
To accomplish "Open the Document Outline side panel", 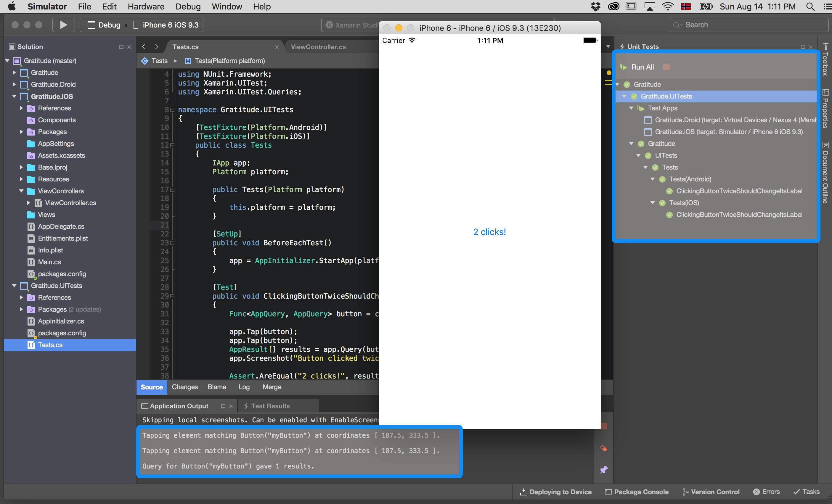I will (825, 172).
